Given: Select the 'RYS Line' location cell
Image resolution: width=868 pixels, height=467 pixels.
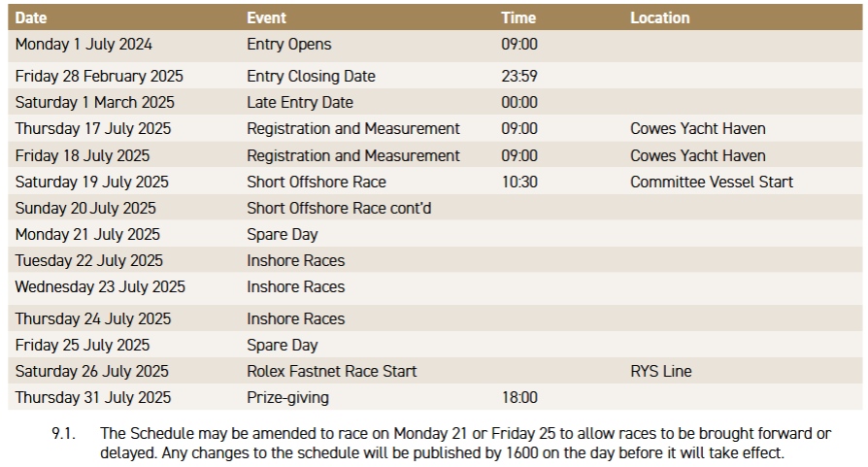Looking at the screenshot, I should 660,372.
